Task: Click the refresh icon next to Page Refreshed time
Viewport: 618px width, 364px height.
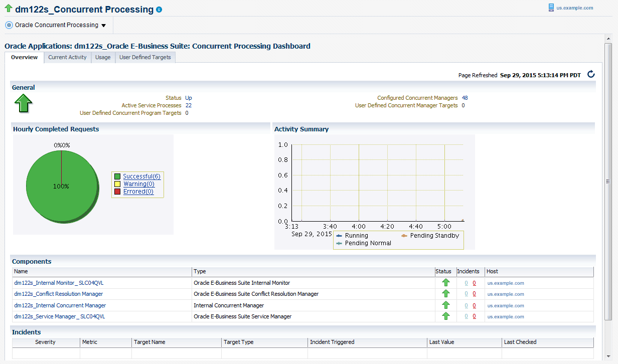Action: coord(591,75)
